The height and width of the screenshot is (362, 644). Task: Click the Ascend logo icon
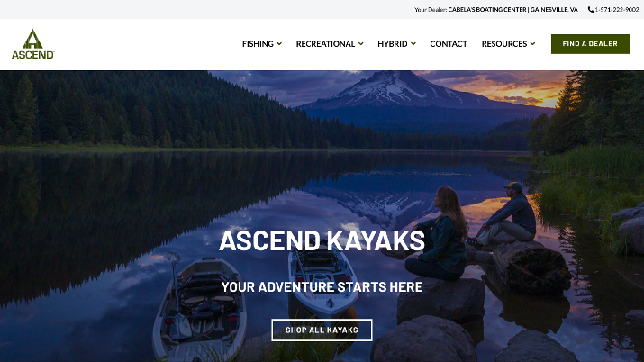point(32,39)
